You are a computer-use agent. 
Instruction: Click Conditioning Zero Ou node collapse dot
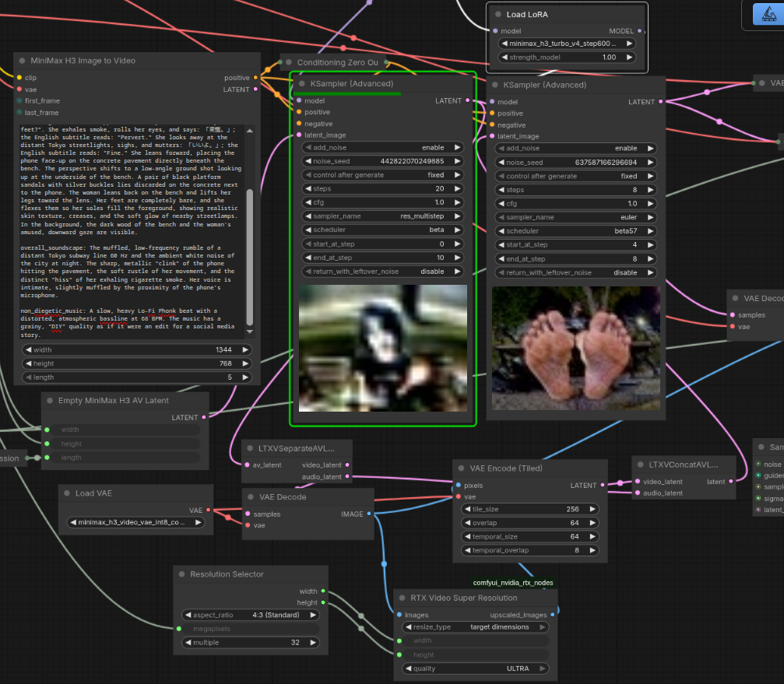click(x=289, y=62)
